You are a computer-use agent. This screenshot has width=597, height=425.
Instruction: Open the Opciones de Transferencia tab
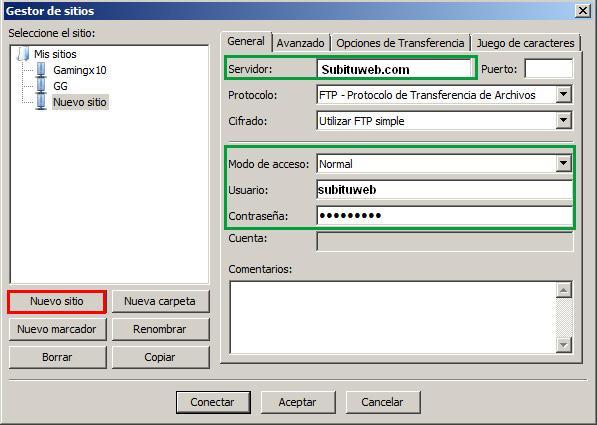click(400, 43)
